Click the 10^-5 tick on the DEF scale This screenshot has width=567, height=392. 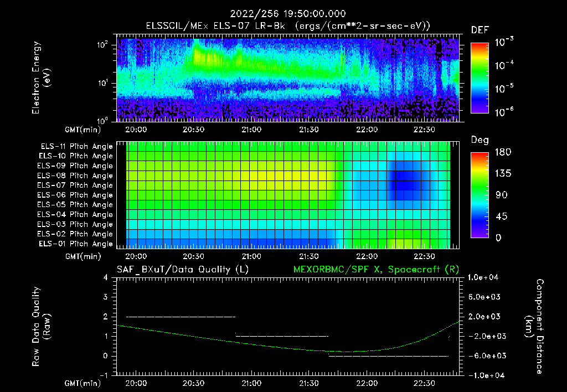click(x=504, y=88)
